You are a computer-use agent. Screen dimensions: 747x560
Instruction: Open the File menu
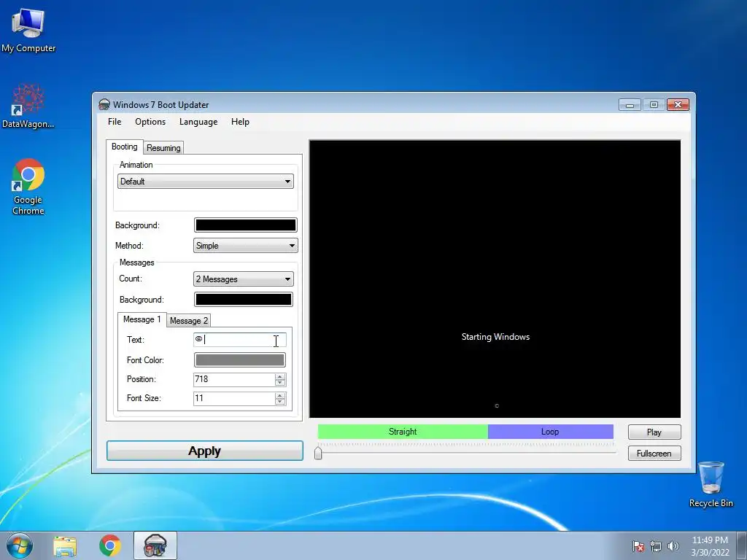click(x=115, y=122)
